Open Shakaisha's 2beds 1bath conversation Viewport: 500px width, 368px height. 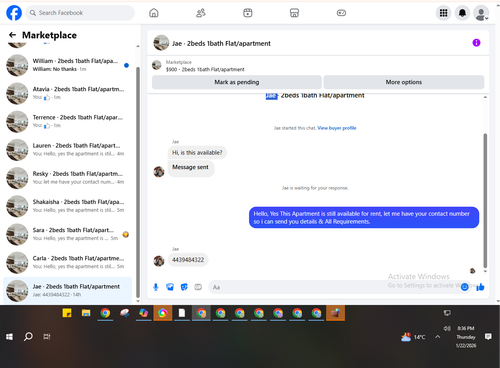tap(67, 206)
